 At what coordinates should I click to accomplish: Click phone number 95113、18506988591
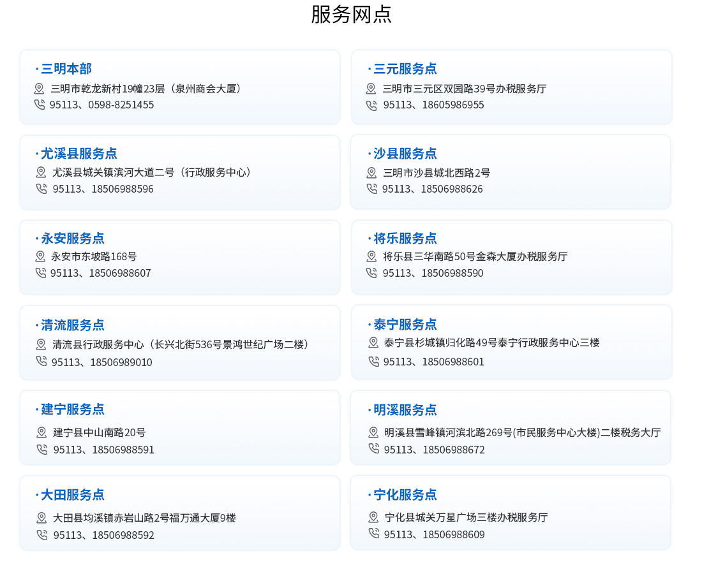pyautogui.click(x=103, y=450)
